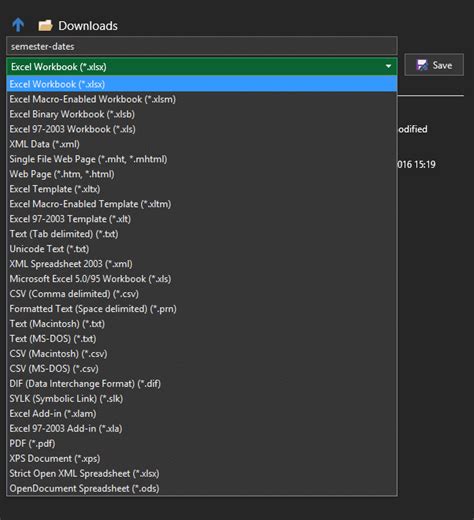Choose Excel 97-2003 Template (*.xlt)
This screenshot has height=520, width=474.
[202, 219]
